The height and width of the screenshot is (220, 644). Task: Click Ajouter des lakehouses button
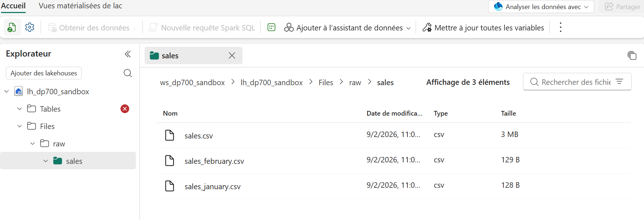tap(43, 73)
